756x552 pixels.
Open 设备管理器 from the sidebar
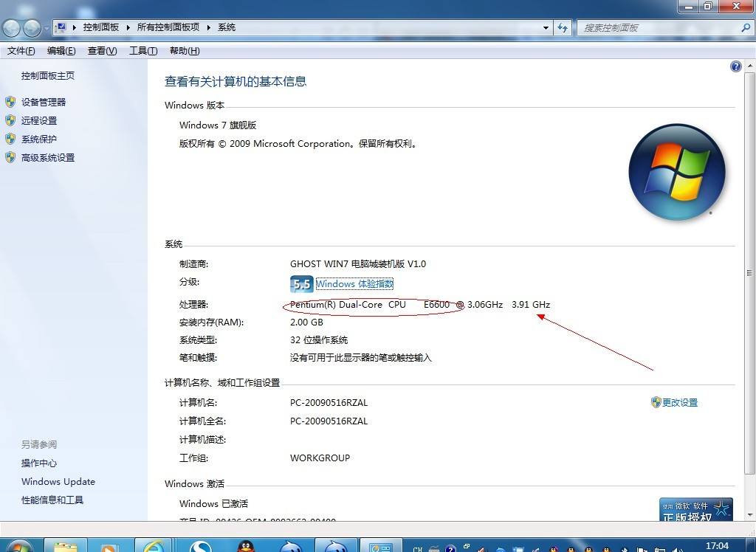pos(44,102)
